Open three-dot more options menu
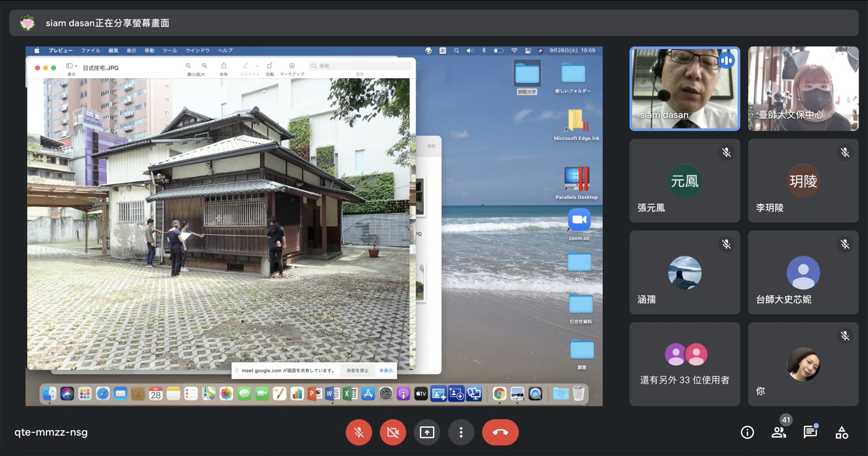Viewport: 868px width, 456px height. [x=461, y=432]
